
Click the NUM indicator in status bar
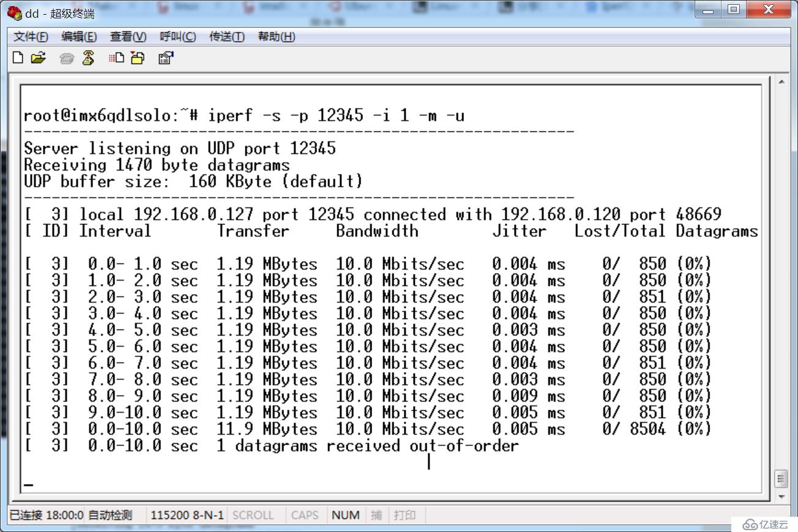click(346, 515)
